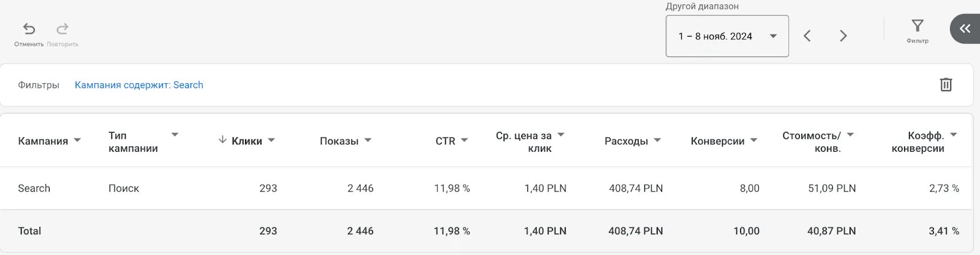Screen dimensions: 980x255
Task: Open the Тип кампании column dropdown arrow
Action: 175,135
